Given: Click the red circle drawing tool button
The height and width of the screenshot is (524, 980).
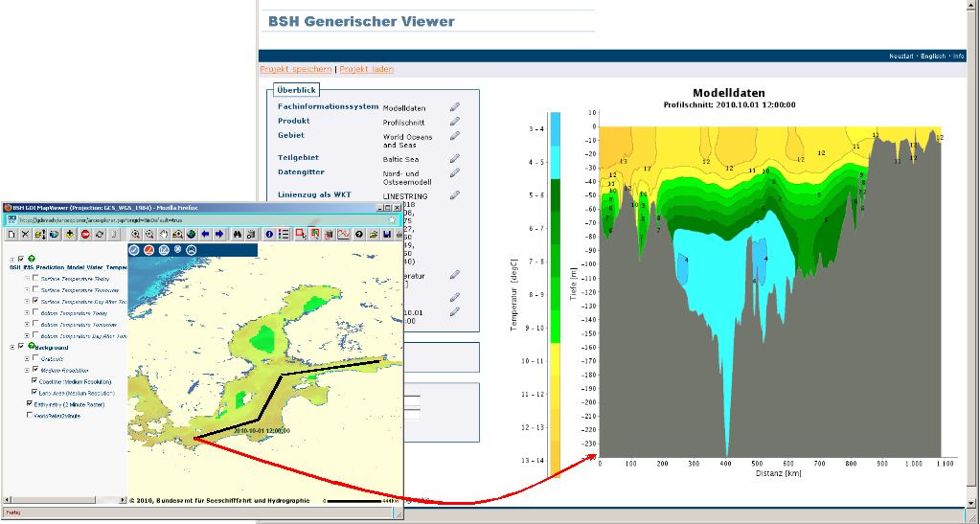Looking at the screenshot, I should pyautogui.click(x=148, y=250).
